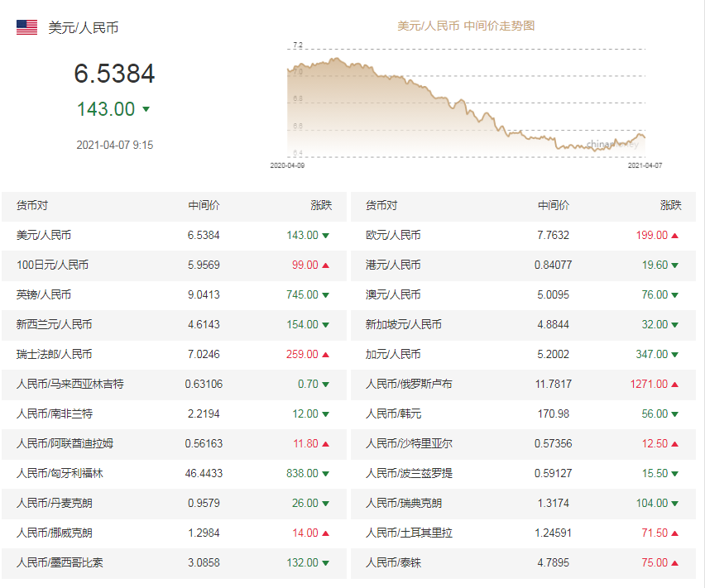Click the right 涨跌 column header
705x588 pixels.
coord(670,205)
